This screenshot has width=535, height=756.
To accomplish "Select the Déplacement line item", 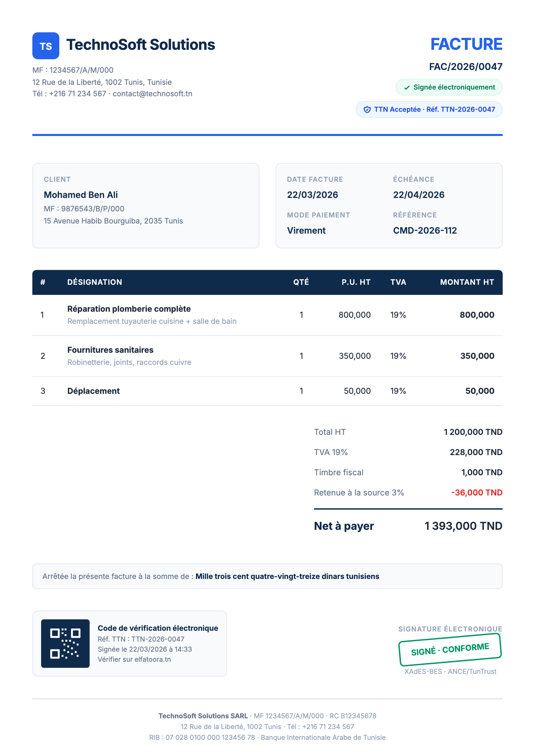I will [94, 391].
